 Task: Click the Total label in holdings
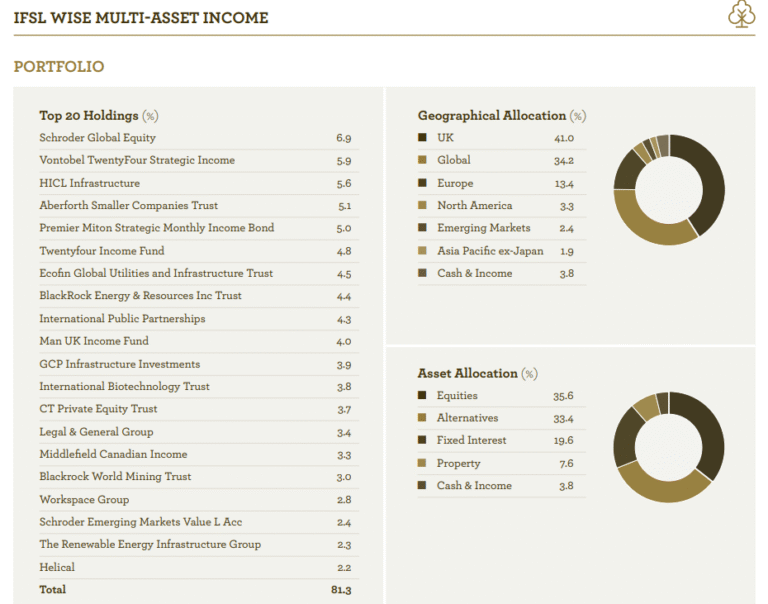pyautogui.click(x=52, y=589)
